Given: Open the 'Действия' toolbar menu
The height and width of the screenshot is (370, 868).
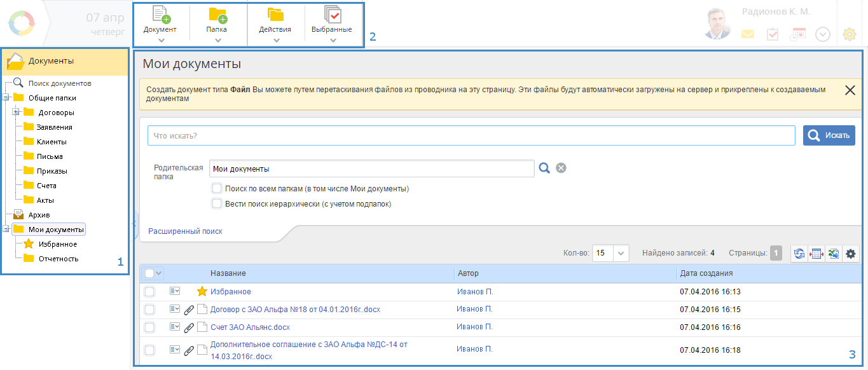Looking at the screenshot, I should (275, 23).
